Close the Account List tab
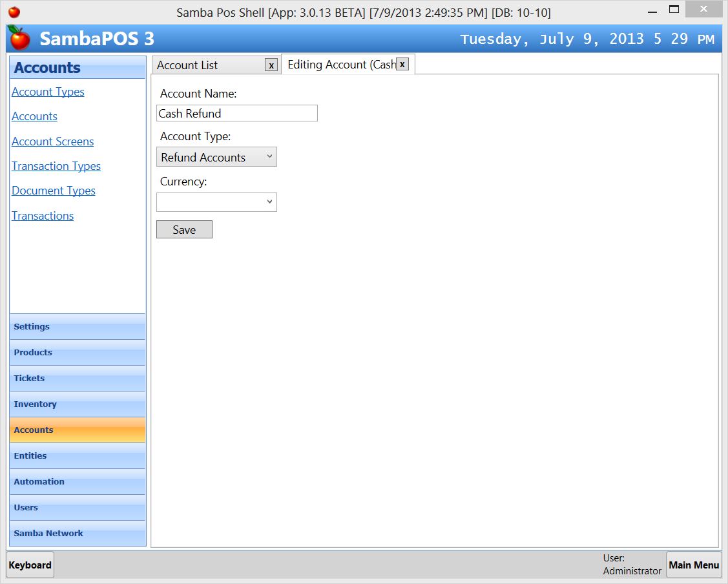 [271, 65]
